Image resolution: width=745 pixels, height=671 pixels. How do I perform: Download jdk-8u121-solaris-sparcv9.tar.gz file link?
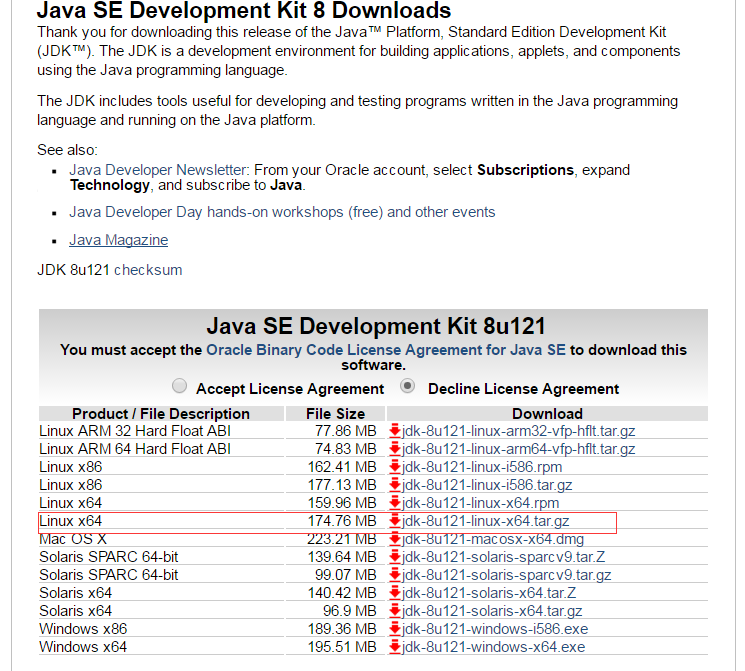click(x=506, y=575)
